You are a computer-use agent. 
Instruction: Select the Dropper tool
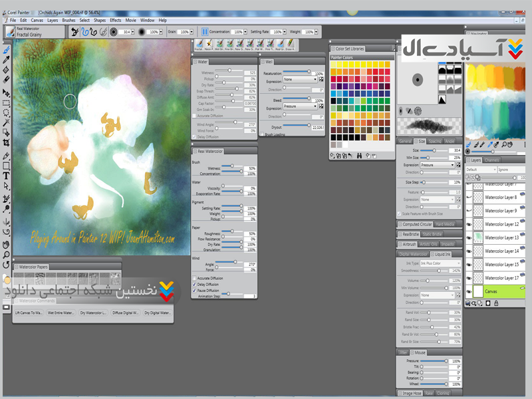[x=6, y=60]
